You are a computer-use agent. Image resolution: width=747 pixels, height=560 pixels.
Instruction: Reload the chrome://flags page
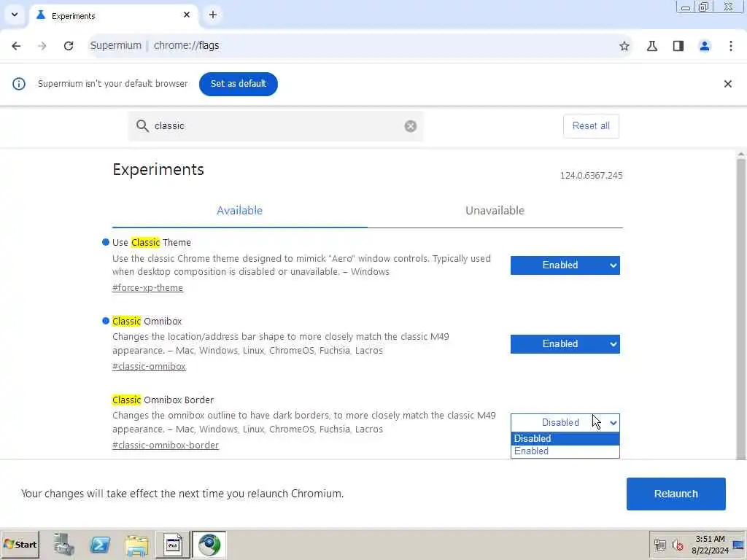(x=69, y=46)
